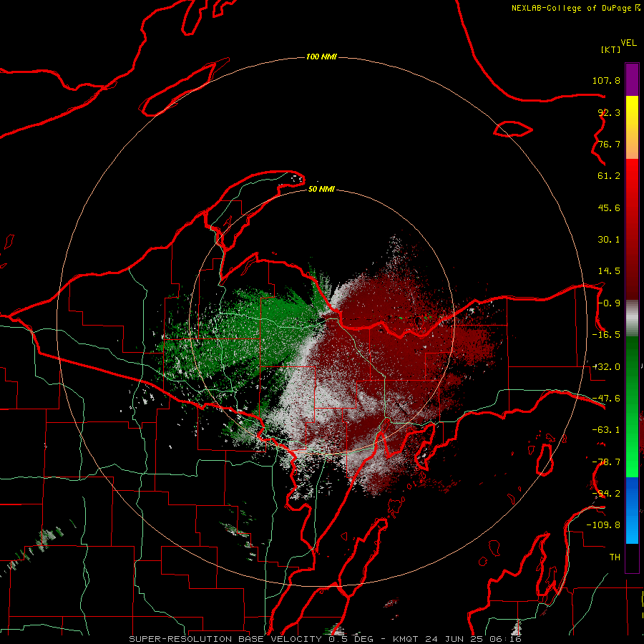Click the gray near-zero segment of color bar
This screenshot has width=644, height=644.
click(632, 318)
